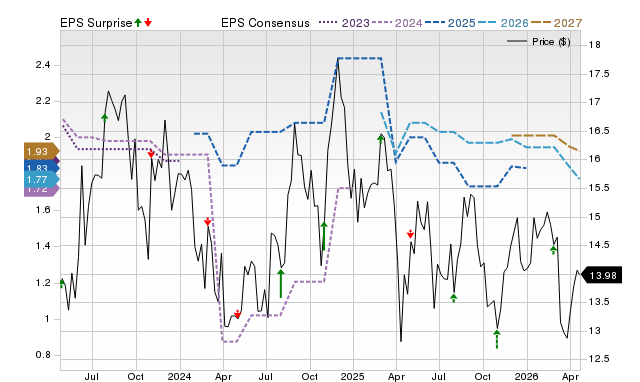Screen dimensions: 640x382
Task: Click the 13.5 label on the price axis
Action: [x=599, y=302]
